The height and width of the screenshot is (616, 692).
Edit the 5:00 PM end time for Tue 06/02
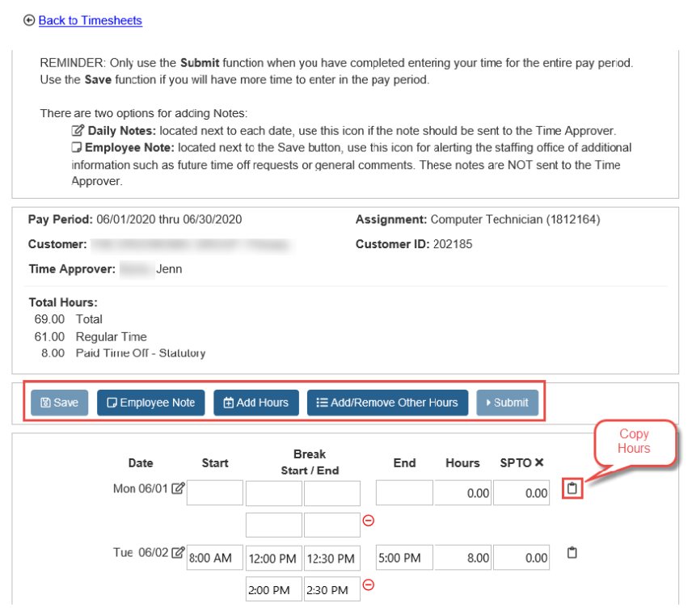point(403,557)
